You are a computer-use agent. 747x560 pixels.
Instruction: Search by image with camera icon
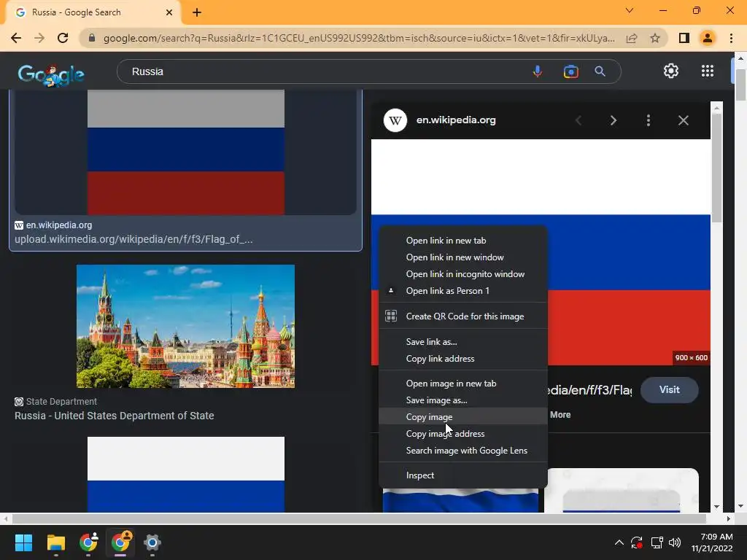click(x=570, y=71)
